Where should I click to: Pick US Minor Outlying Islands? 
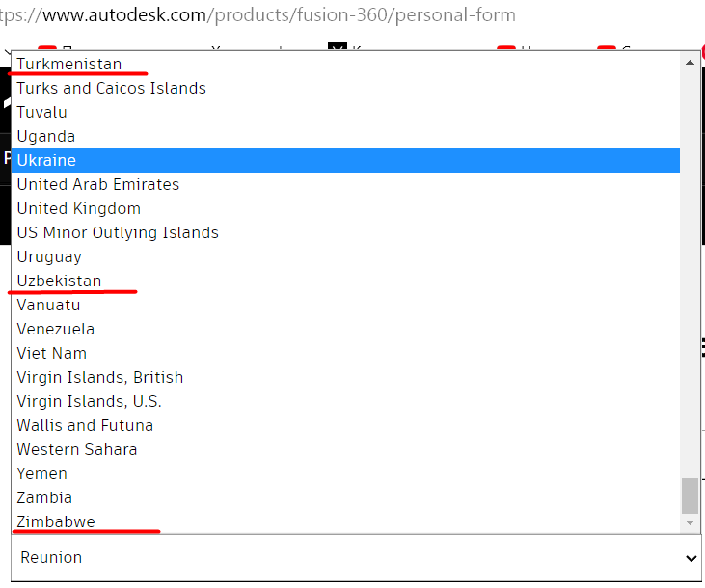point(118,232)
